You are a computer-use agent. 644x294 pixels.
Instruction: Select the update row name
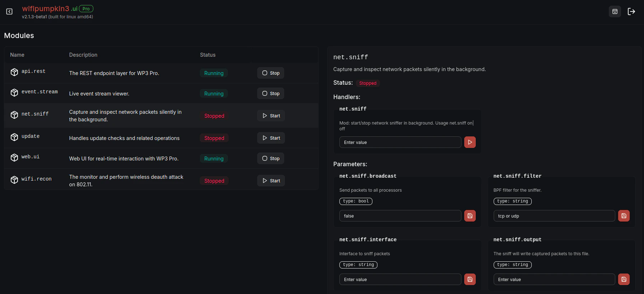click(x=30, y=136)
